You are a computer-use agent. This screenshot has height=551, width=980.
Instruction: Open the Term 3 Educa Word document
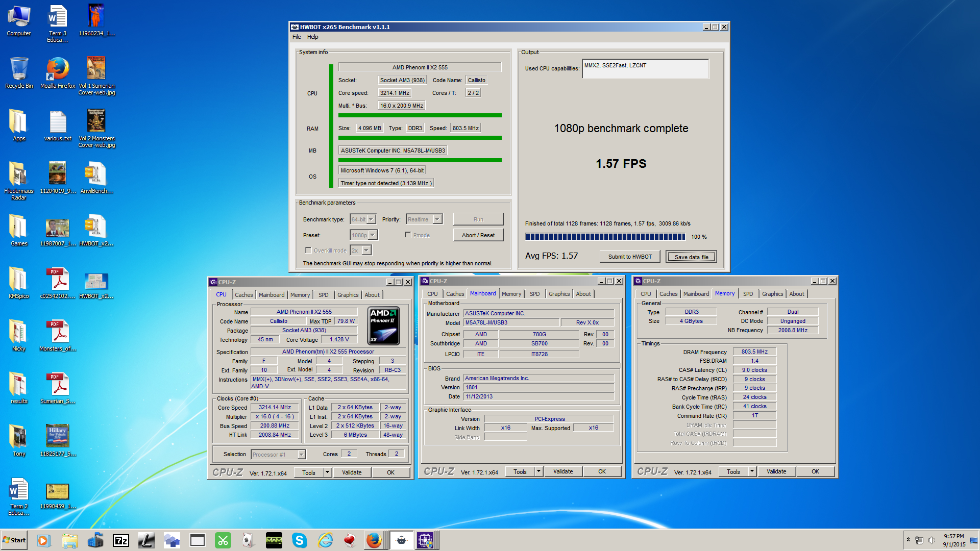(58, 23)
